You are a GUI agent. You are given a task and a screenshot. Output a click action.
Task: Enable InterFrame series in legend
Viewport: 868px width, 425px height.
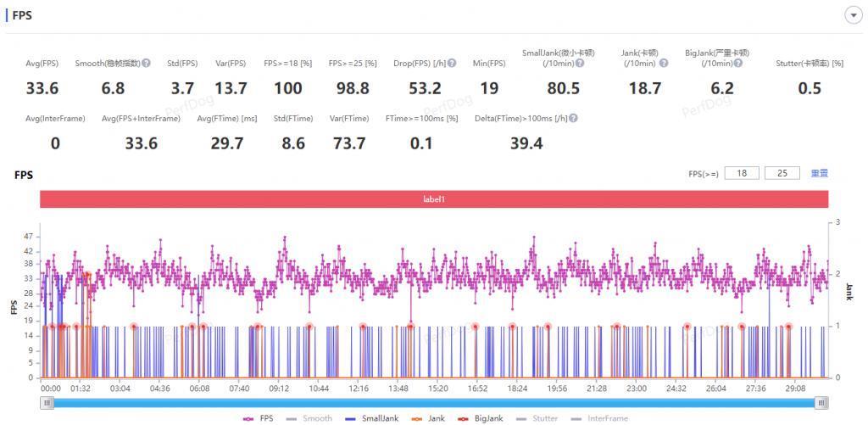pyautogui.click(x=599, y=418)
